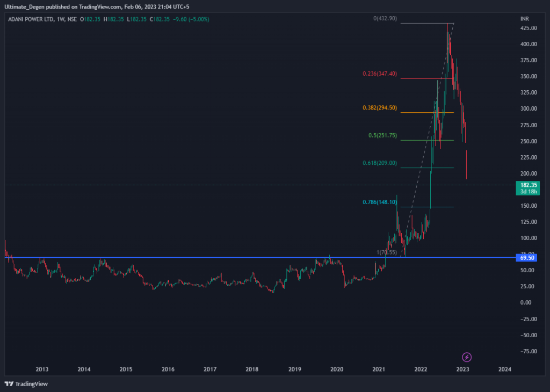Click the publish header 'Ultimate_Degen published on TradingView.com'
The width and height of the screenshot is (550, 392).
point(63,6)
